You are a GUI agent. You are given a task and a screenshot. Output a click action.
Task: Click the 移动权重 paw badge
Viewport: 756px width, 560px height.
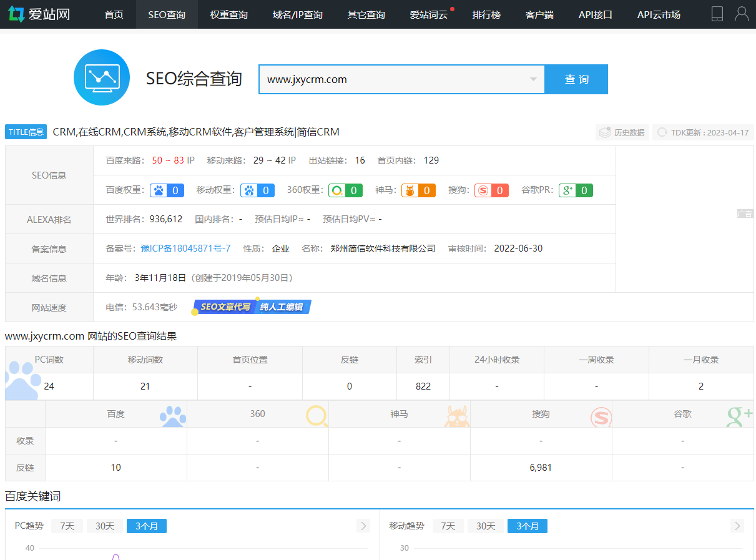257,190
